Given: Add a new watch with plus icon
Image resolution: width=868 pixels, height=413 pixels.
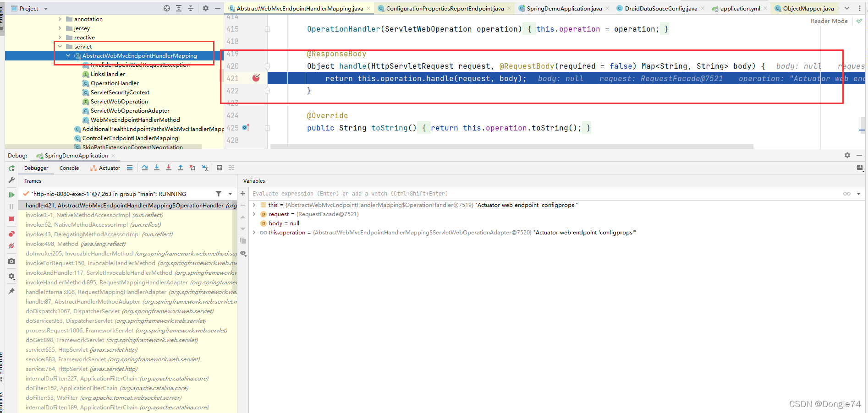Looking at the screenshot, I should click(x=243, y=193).
